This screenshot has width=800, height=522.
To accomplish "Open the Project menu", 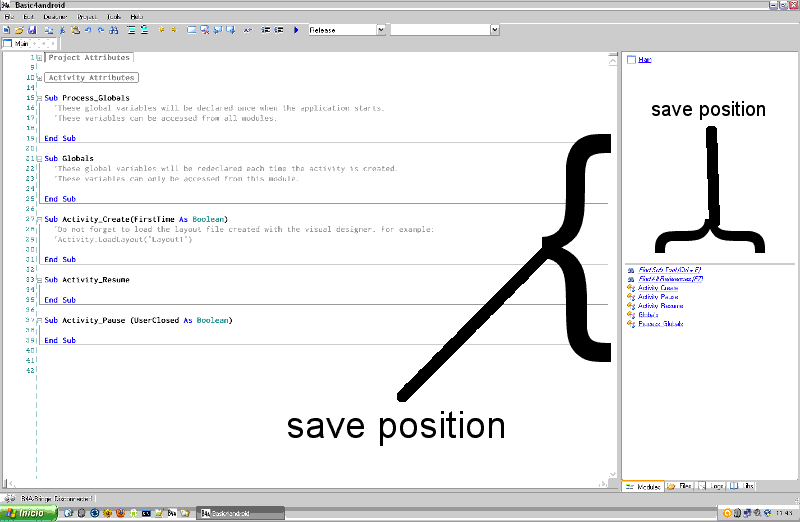I will 87,16.
